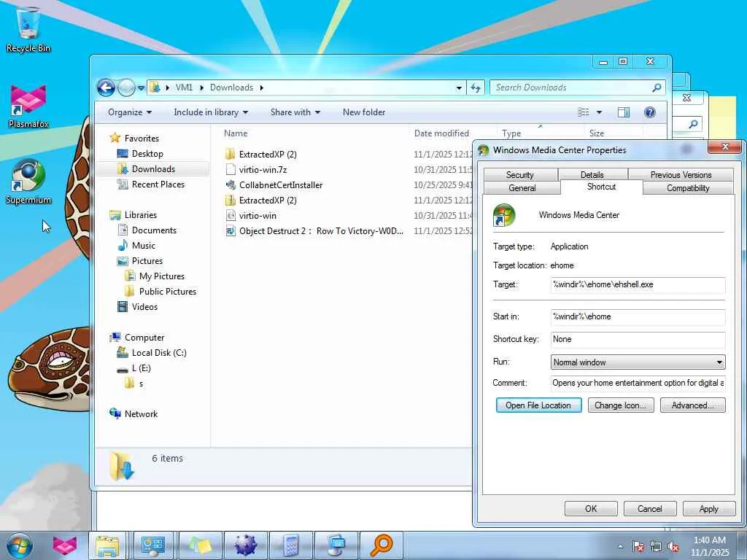Open the Include in library dropdown
Image resolution: width=747 pixels, height=560 pixels.
(x=211, y=112)
